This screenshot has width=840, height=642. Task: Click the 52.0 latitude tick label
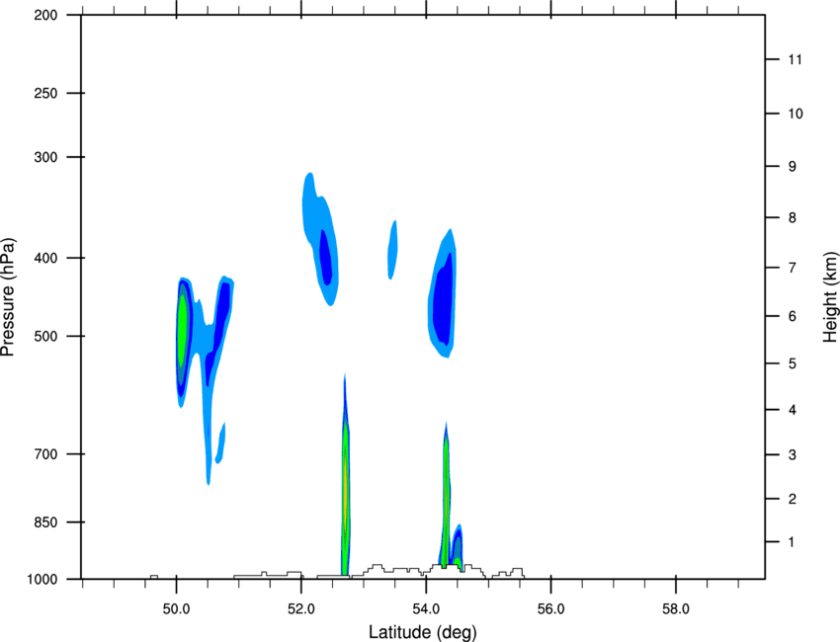point(301,609)
